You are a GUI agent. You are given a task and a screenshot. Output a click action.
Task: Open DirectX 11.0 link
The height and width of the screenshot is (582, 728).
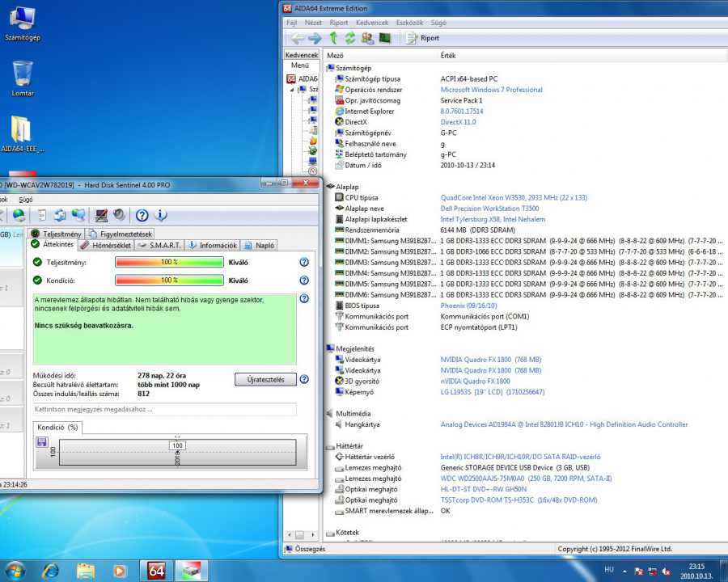458,122
